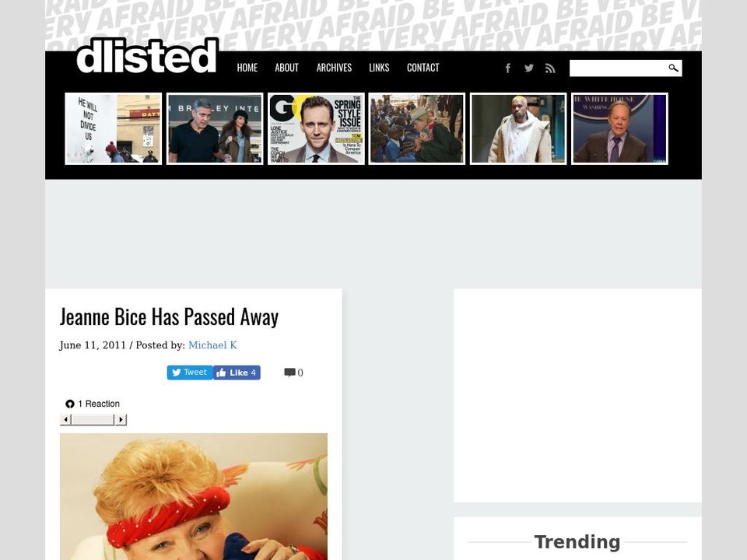
Task: Focus the site search field
Action: (x=619, y=68)
